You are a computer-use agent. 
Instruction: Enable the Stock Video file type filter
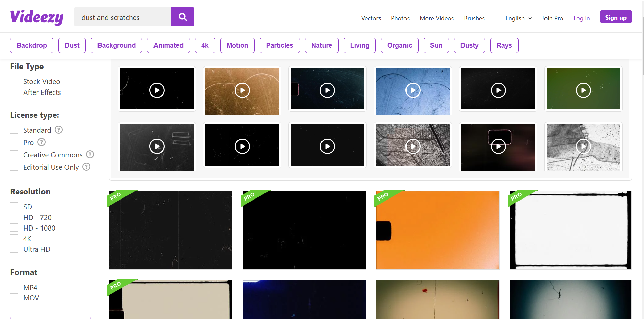[x=14, y=81]
